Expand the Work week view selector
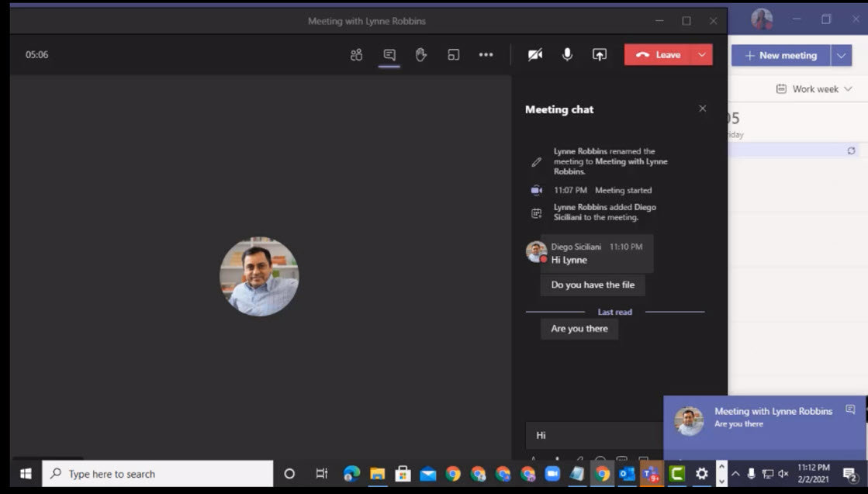This screenshot has width=868, height=494. [x=814, y=89]
